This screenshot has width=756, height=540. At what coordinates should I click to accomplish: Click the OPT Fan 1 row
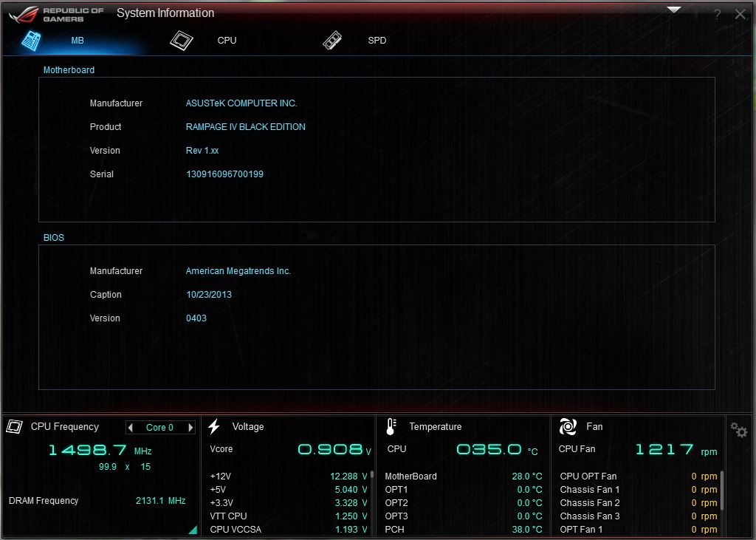tap(639, 530)
